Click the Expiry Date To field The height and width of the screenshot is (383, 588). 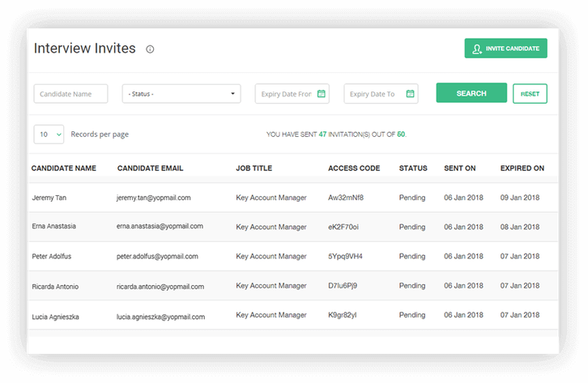click(x=373, y=94)
